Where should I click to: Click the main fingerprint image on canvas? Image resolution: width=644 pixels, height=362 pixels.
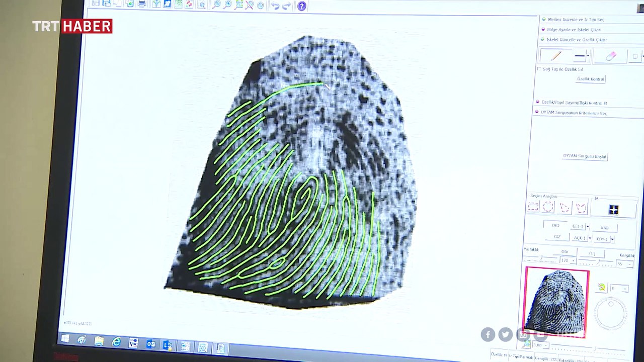click(x=292, y=171)
